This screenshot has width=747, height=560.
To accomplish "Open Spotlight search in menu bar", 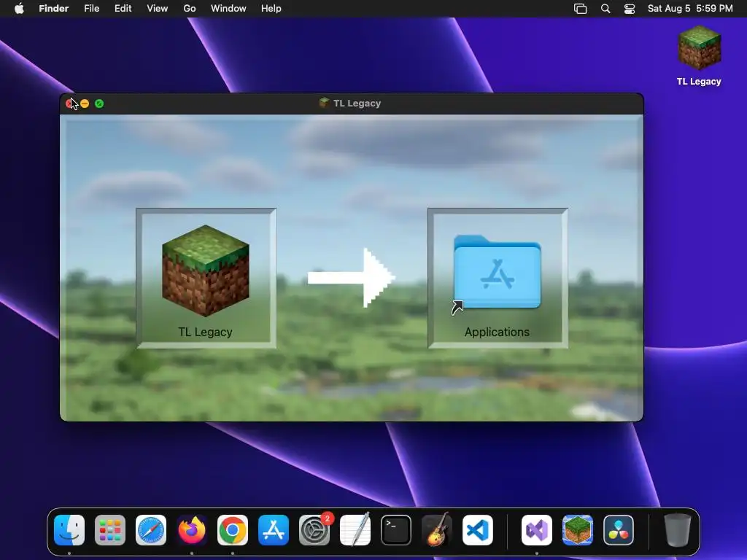I will coord(605,9).
